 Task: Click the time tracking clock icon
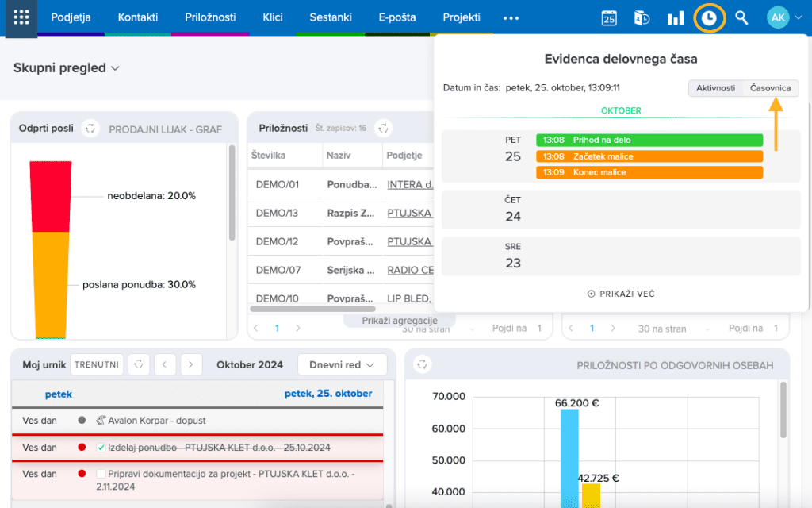(x=709, y=17)
